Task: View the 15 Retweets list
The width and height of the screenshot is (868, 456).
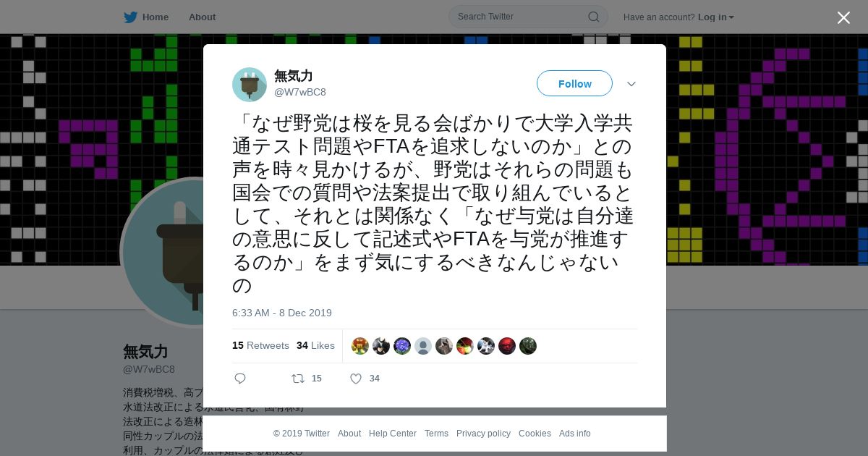Action: pos(260,345)
